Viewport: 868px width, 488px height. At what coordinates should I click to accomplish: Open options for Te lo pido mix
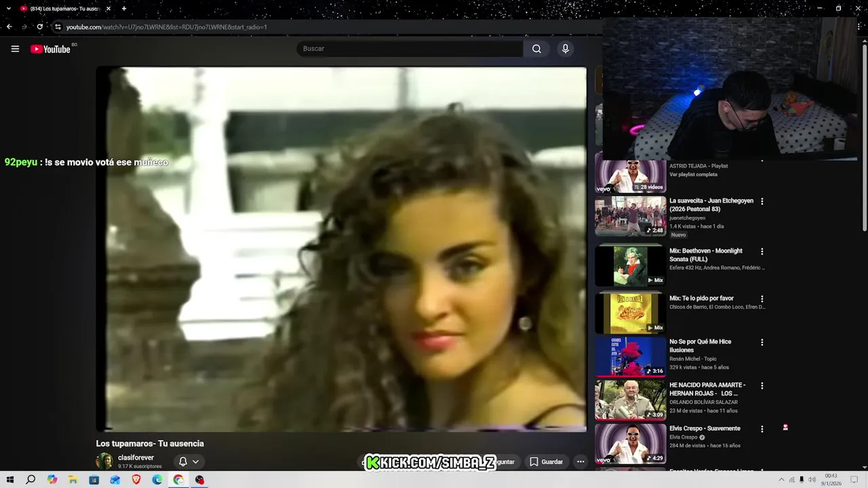tap(762, 299)
